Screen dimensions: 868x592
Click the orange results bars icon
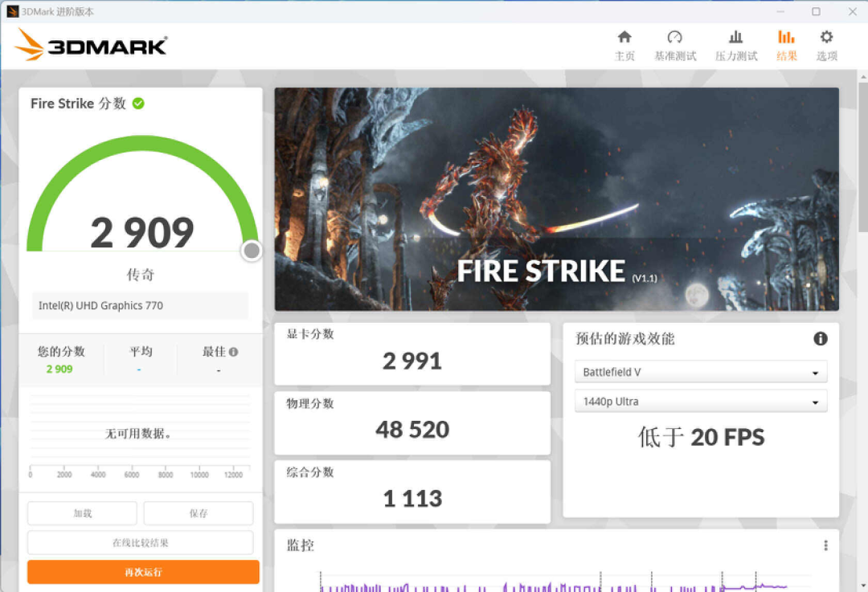(x=786, y=37)
